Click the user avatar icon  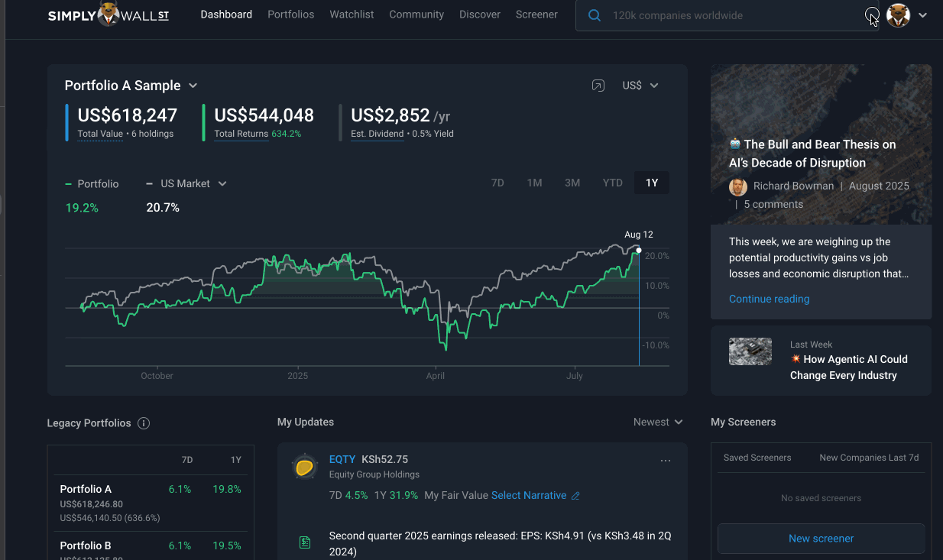click(898, 15)
